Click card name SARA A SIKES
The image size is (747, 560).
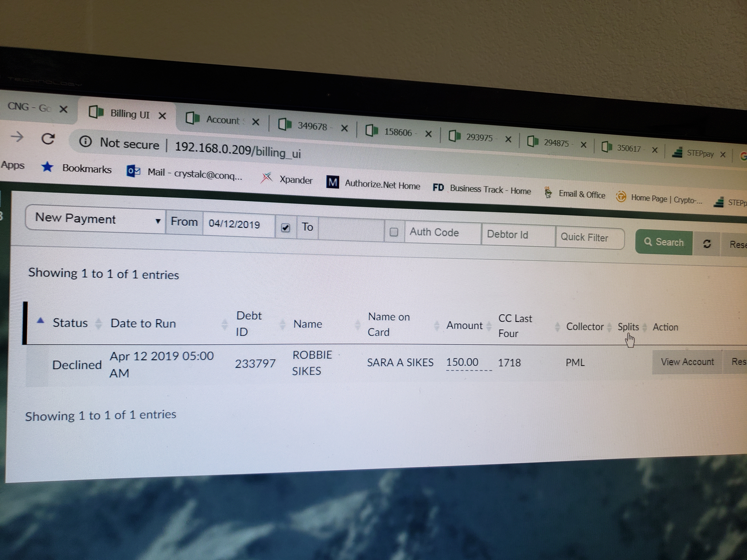[400, 363]
